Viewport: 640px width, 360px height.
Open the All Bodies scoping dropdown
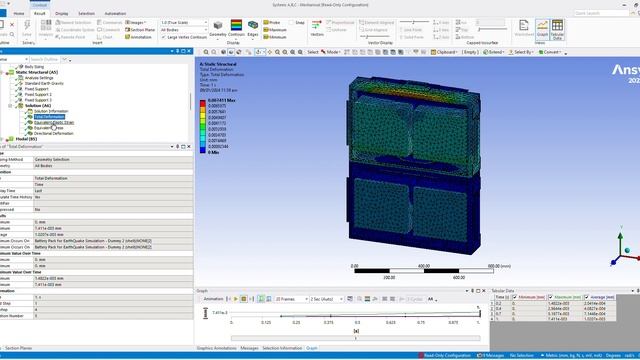point(184,30)
